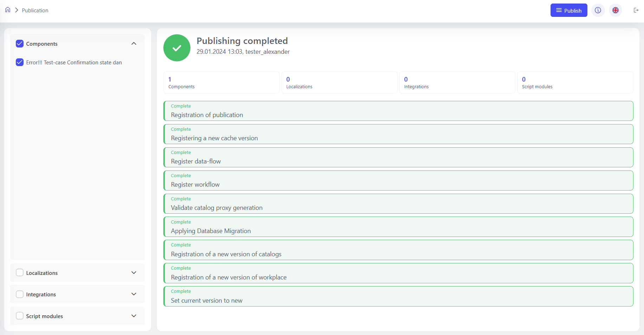Tick the Script modules checkbox
This screenshot has height=335, width=644.
click(20, 316)
